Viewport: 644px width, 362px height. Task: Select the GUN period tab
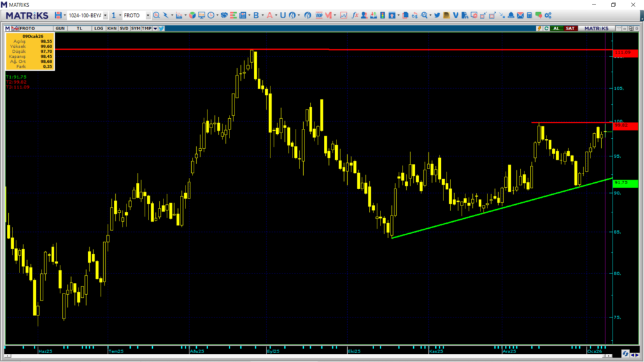60,28
